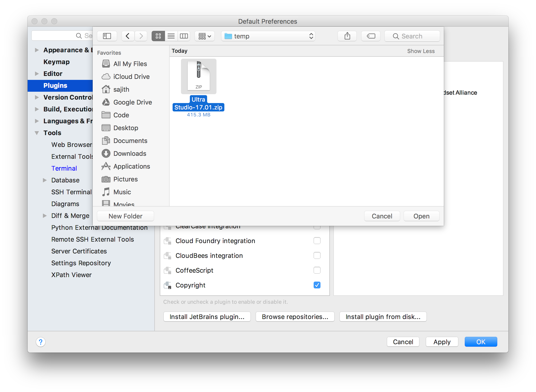Open Downloads arrow icon in sidebar
Image resolution: width=536 pixels, height=392 pixels.
[x=106, y=153]
